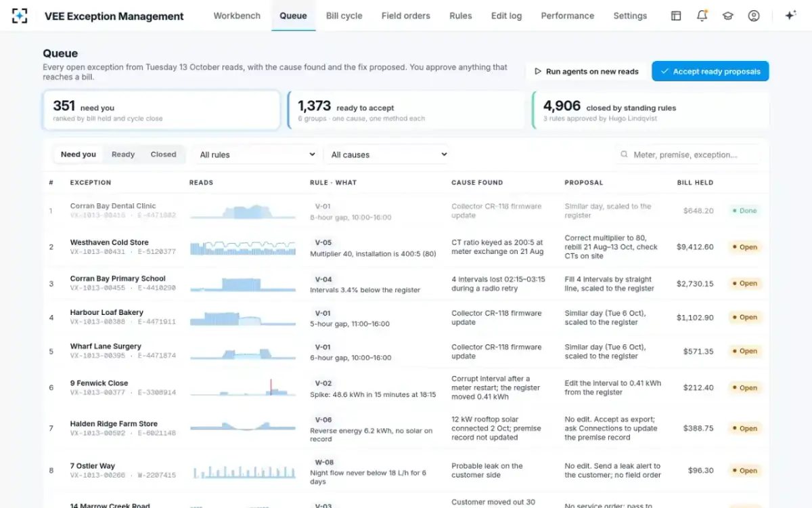This screenshot has height=508, width=812.
Task: Click rule tag V-02 on Fenwick Close row
Action: (323, 383)
